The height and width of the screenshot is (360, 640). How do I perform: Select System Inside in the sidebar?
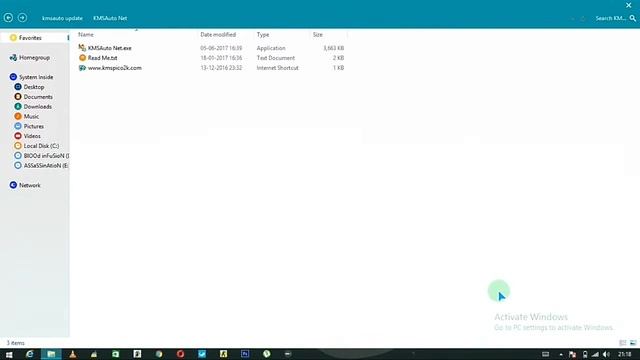coord(36,77)
